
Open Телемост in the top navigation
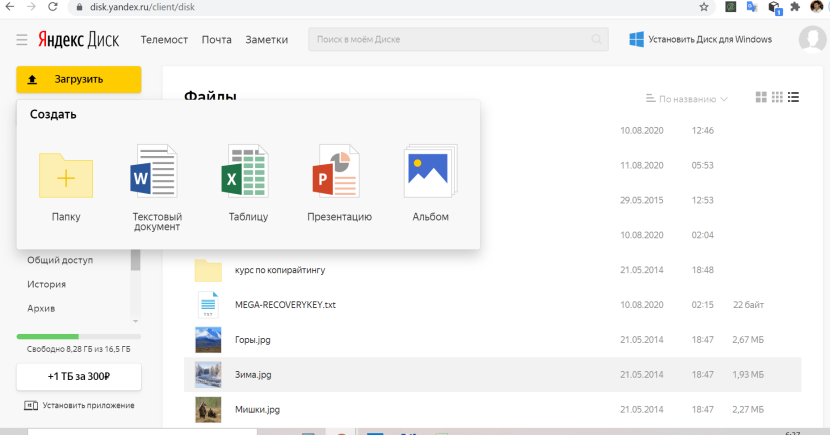point(164,40)
